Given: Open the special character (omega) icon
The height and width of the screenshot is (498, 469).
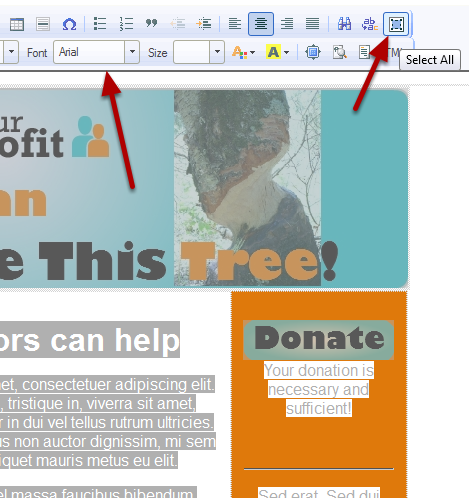Looking at the screenshot, I should (69, 24).
